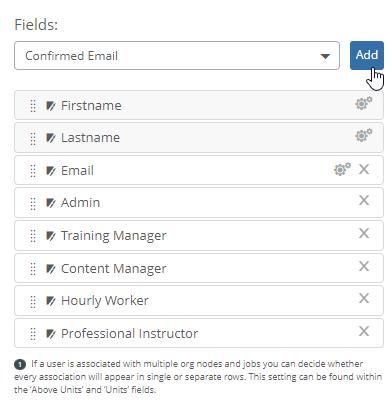Open settings gear for Lastname field
The width and height of the screenshot is (392, 400).
364,135
